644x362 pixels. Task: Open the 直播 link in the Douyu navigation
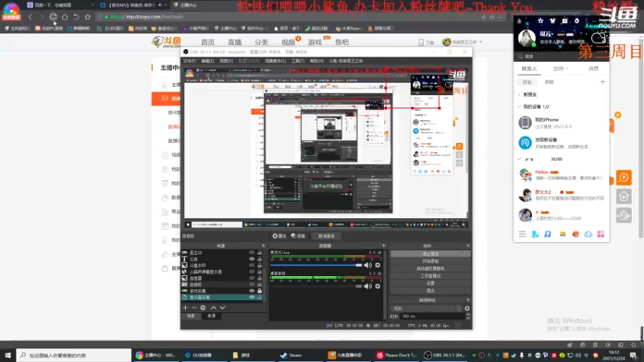click(x=234, y=42)
